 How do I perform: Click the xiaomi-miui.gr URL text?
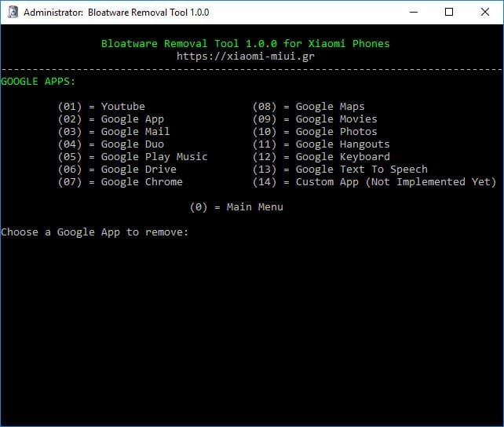tap(245, 57)
